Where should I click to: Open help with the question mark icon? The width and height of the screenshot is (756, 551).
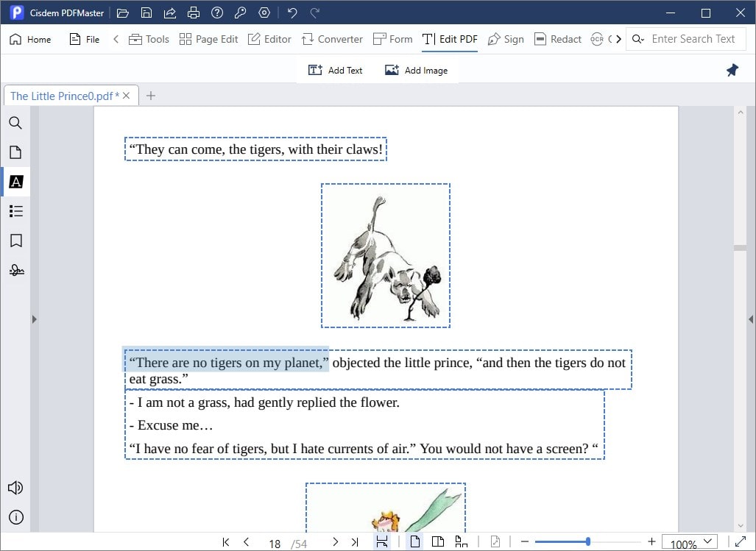(x=217, y=13)
